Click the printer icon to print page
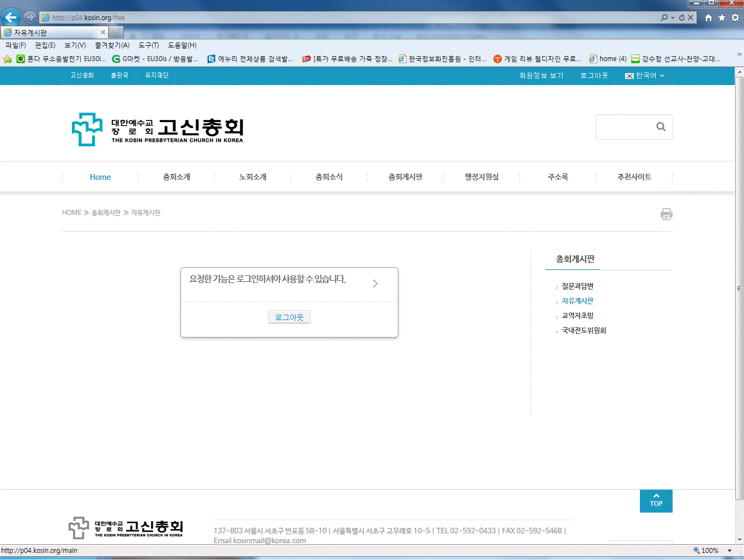This screenshot has width=744, height=560. [666, 214]
